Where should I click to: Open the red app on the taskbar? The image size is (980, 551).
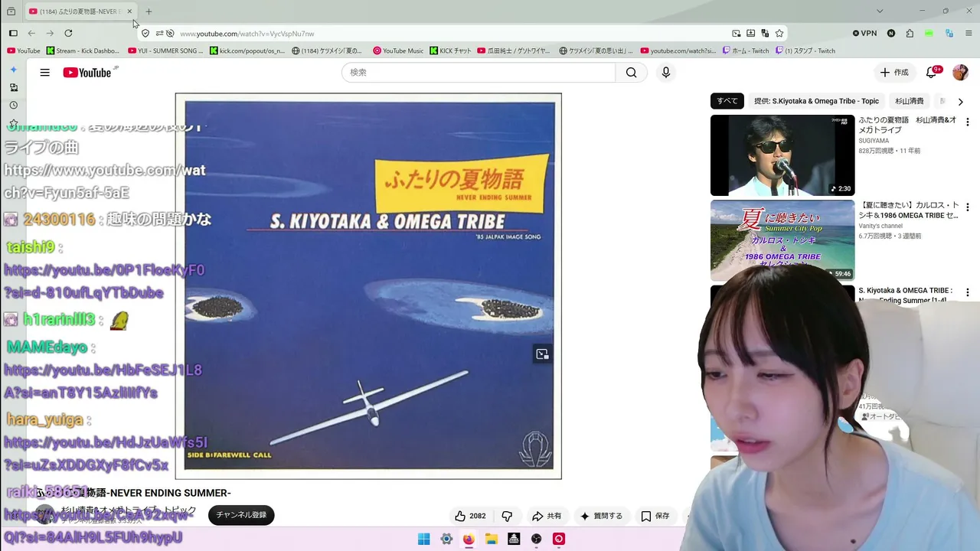click(559, 539)
